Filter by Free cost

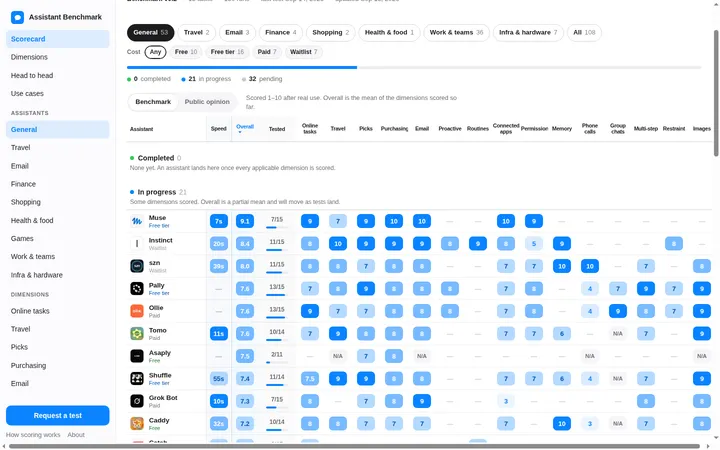click(186, 52)
